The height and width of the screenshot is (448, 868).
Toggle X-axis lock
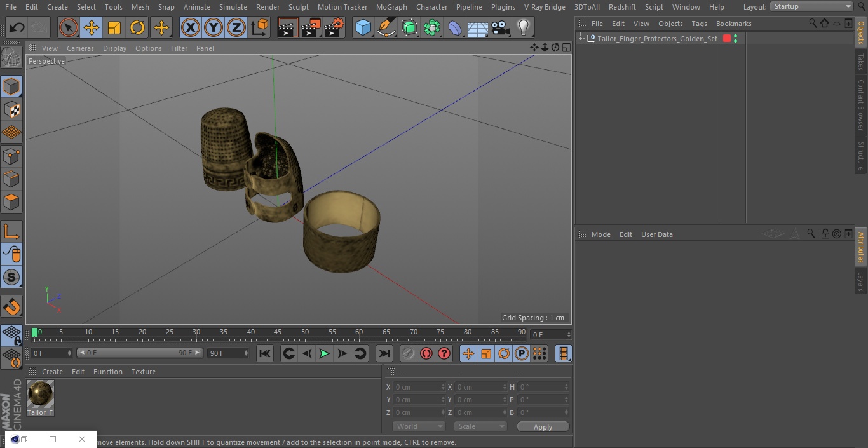pyautogui.click(x=191, y=27)
